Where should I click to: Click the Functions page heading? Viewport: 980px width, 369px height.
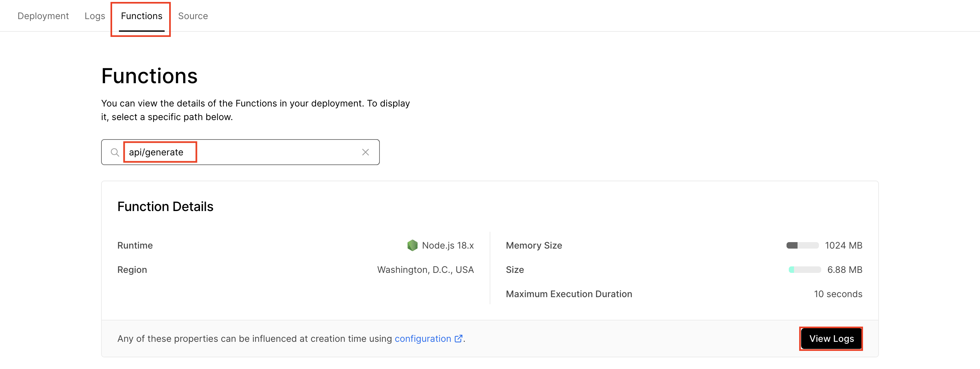(x=149, y=76)
